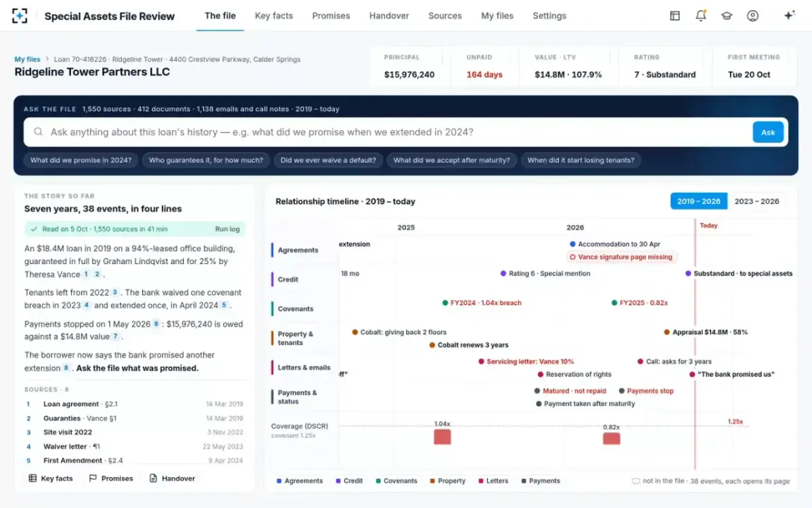
Task: Open the 'FY2025 · 0.82x' covenant event
Action: coord(639,303)
